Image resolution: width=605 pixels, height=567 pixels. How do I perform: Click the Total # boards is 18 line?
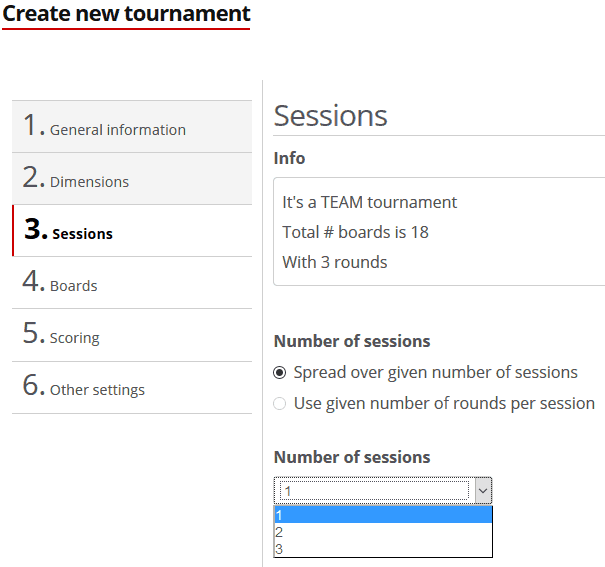[355, 232]
